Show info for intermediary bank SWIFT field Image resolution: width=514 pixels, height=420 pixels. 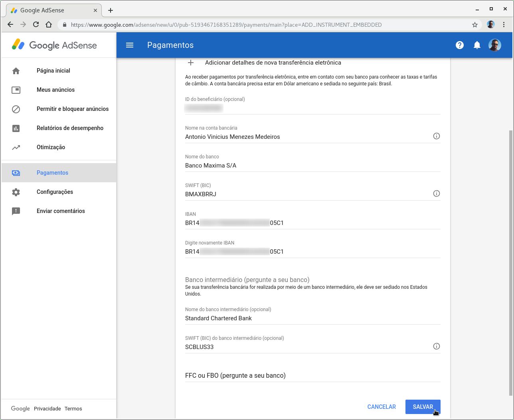coord(437,346)
